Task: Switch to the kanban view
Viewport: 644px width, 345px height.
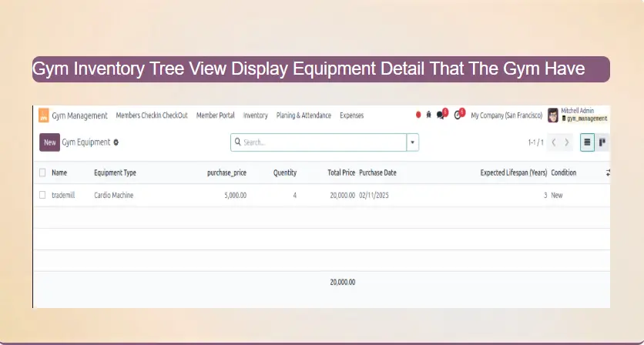Action: [602, 142]
